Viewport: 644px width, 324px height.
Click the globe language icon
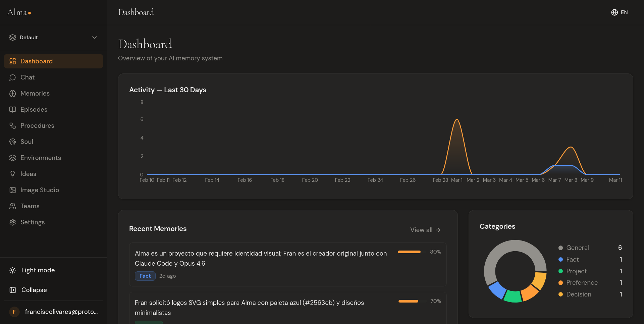click(x=614, y=12)
